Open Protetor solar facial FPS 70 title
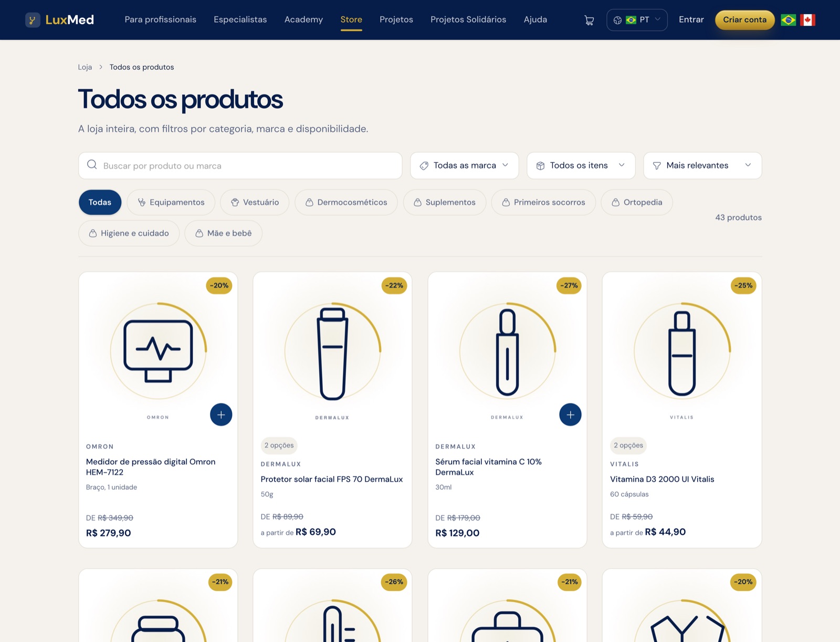 [332, 479]
